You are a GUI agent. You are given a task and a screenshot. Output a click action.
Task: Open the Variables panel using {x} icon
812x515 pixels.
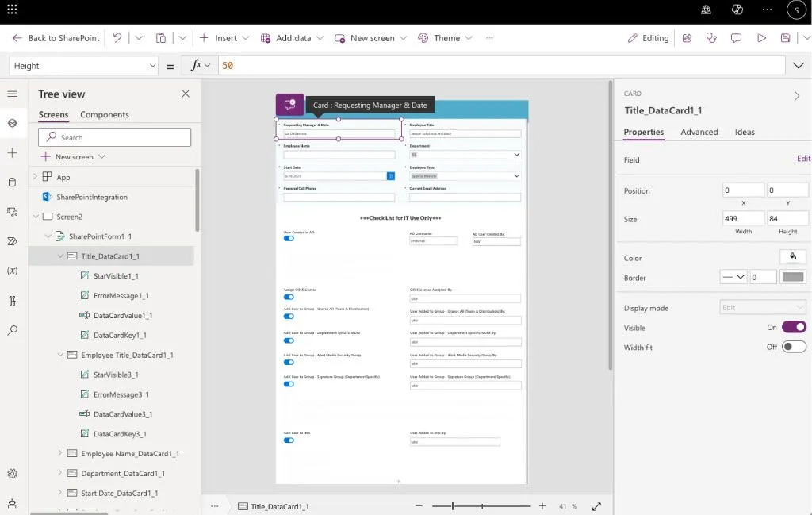click(x=13, y=270)
